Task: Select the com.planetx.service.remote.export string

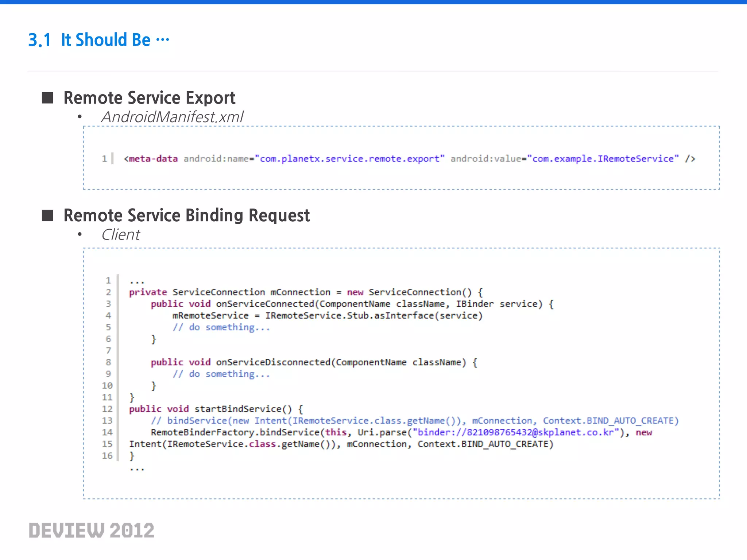Action: pyautogui.click(x=349, y=159)
